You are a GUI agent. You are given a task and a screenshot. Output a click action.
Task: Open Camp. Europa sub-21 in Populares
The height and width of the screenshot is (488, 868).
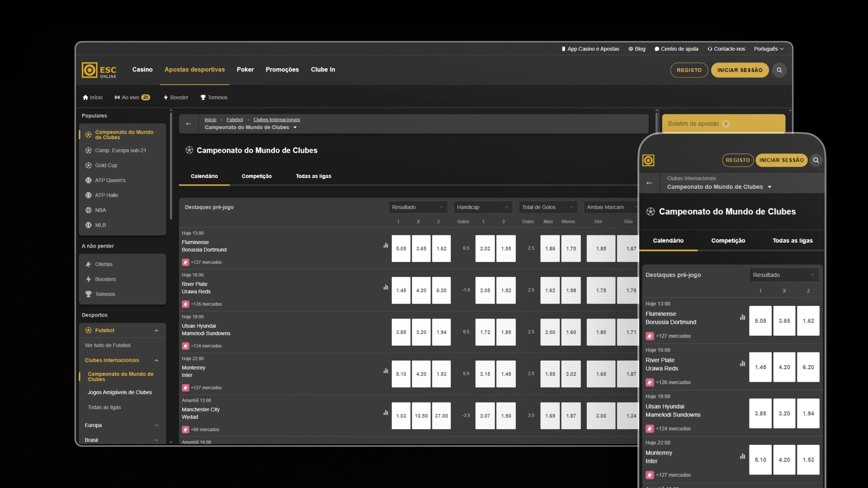[121, 150]
